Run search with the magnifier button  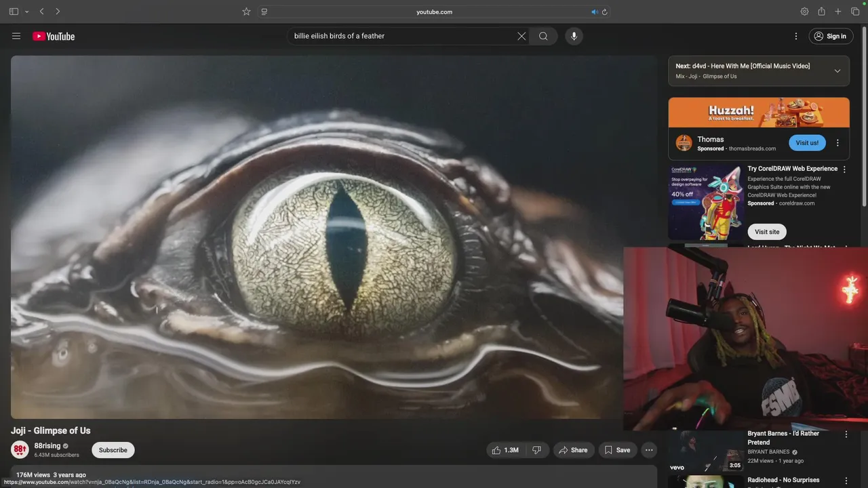[x=543, y=36]
